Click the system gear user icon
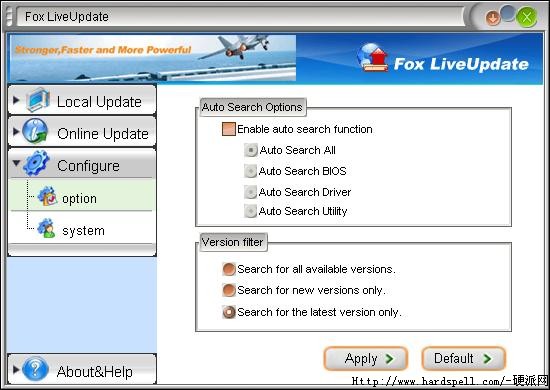The width and height of the screenshot is (550, 390). tap(47, 228)
